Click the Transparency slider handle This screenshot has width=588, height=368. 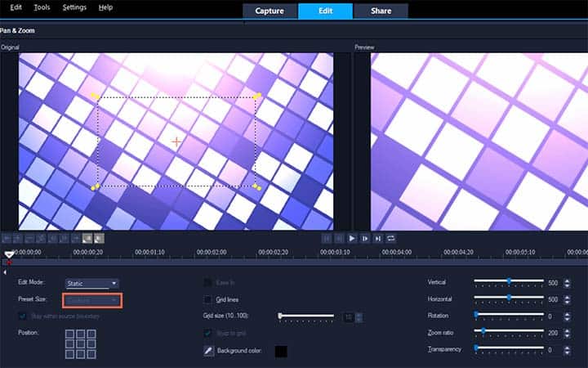(476, 348)
